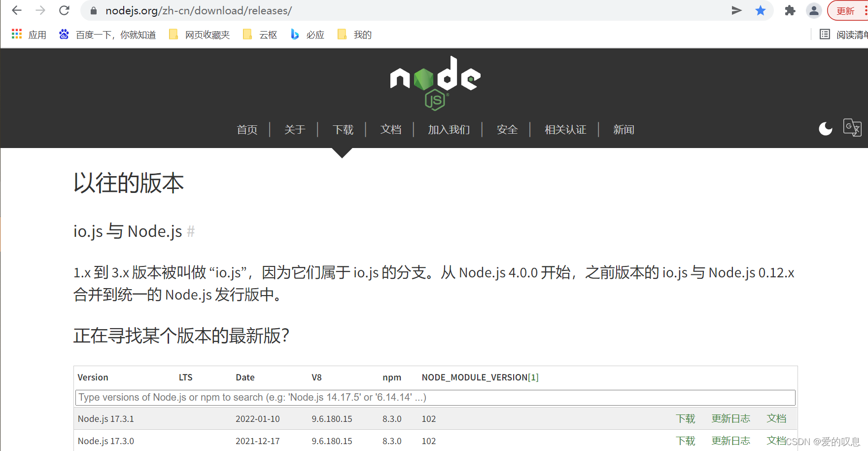868x451 pixels.
Task: Click the # anchor beside io.js 与 Node.js
Action: click(191, 231)
